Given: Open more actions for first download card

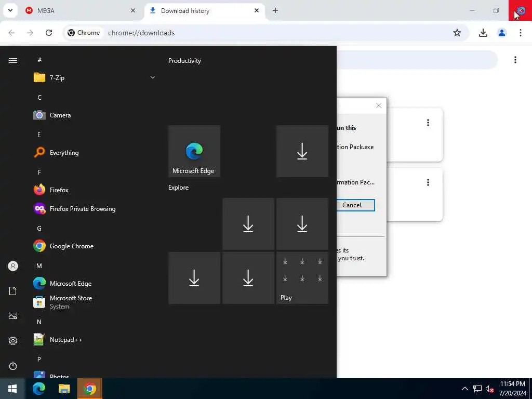Looking at the screenshot, I should (x=428, y=123).
